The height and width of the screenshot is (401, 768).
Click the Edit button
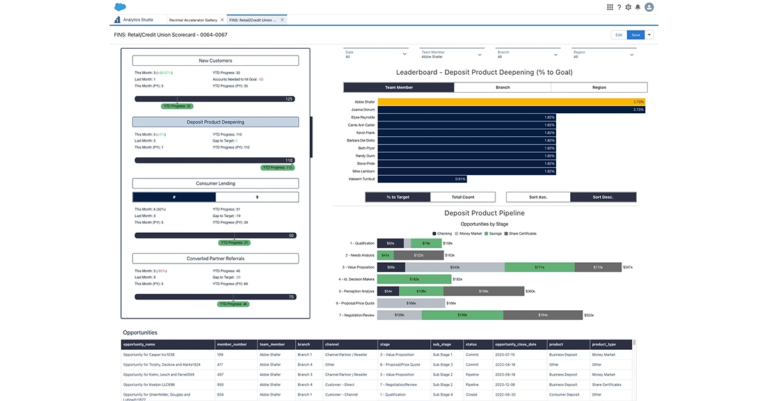pyautogui.click(x=619, y=35)
